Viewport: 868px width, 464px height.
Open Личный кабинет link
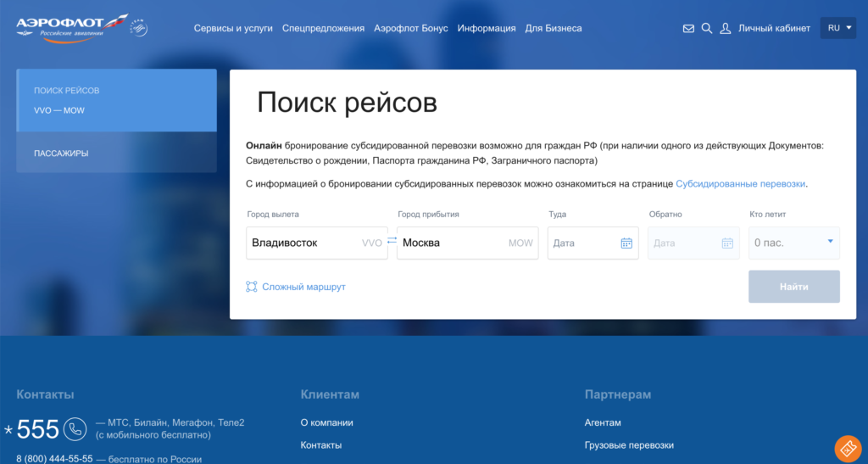[774, 28]
